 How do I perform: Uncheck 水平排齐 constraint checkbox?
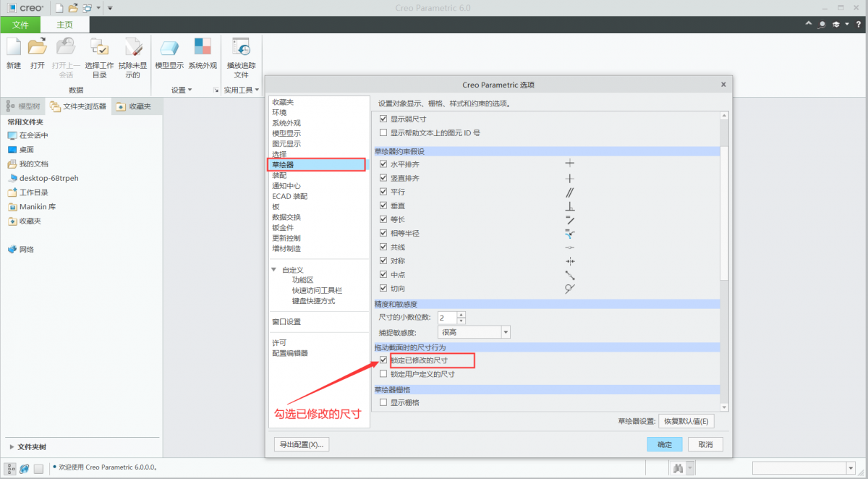383,164
